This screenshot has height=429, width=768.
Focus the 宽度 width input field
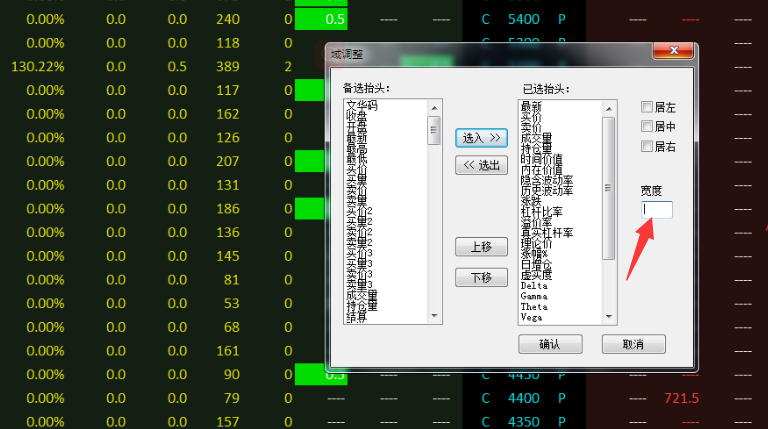(657, 210)
